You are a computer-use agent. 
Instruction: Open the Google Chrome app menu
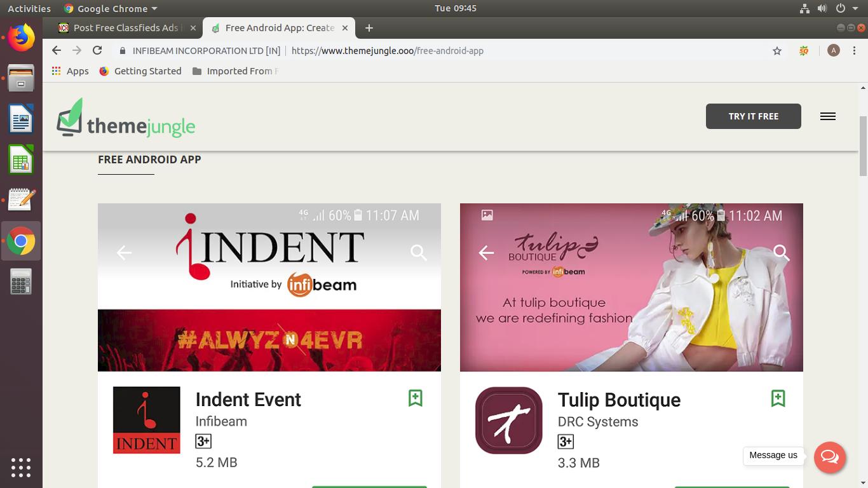tap(111, 8)
